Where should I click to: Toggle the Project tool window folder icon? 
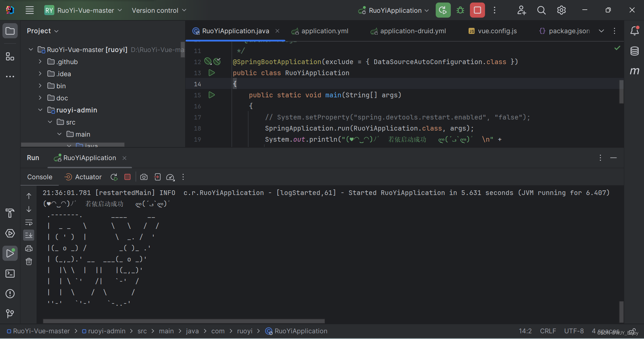point(10,31)
